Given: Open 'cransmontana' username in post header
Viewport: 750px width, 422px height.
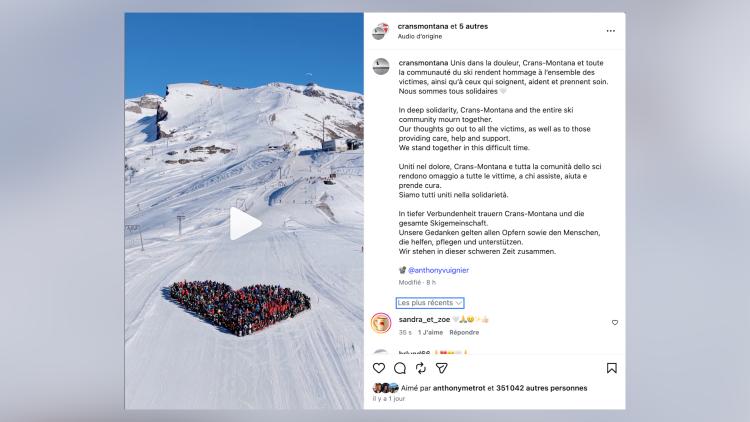Looking at the screenshot, I should click(x=423, y=26).
